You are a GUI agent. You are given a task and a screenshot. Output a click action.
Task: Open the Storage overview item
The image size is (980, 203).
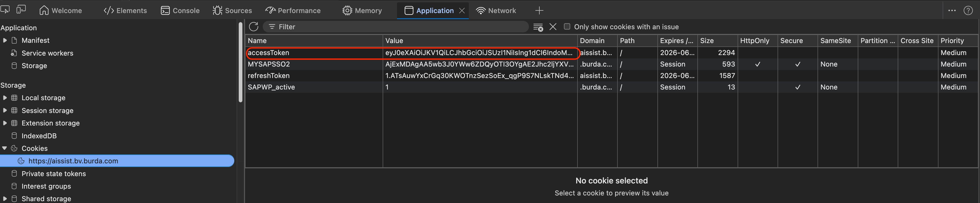[34, 66]
